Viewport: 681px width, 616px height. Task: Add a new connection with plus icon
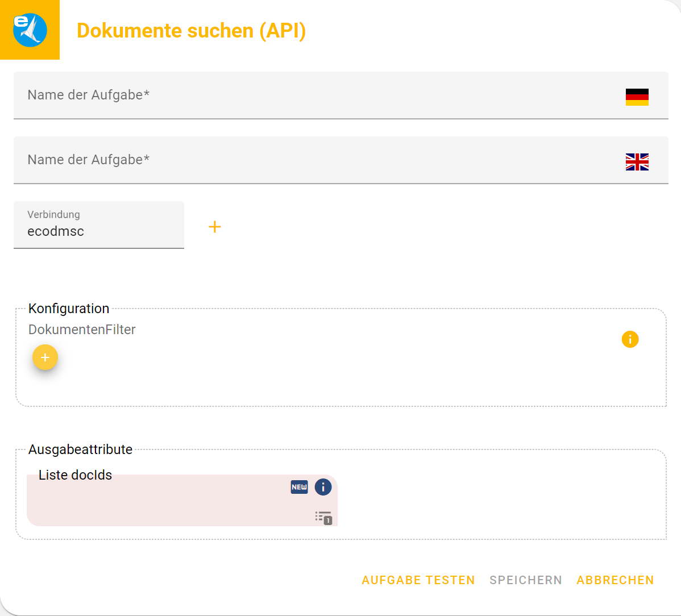tap(214, 227)
